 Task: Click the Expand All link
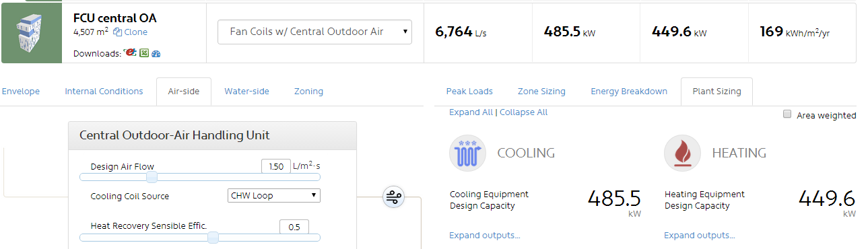click(471, 112)
